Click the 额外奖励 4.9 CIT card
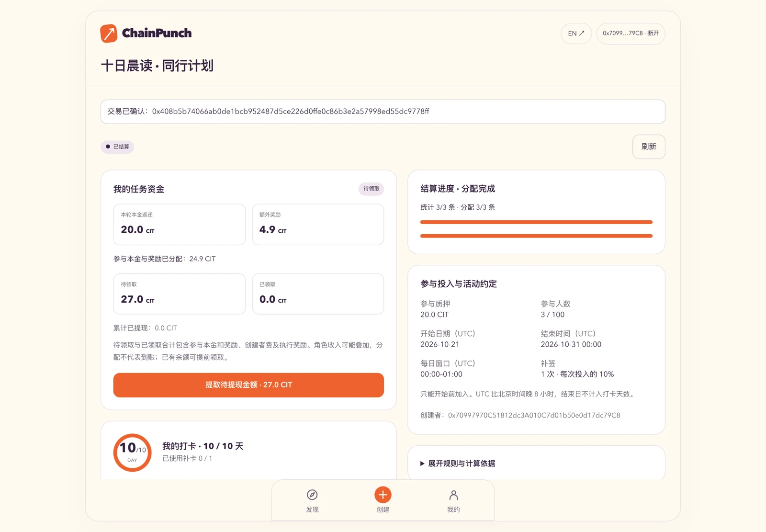 (x=318, y=225)
